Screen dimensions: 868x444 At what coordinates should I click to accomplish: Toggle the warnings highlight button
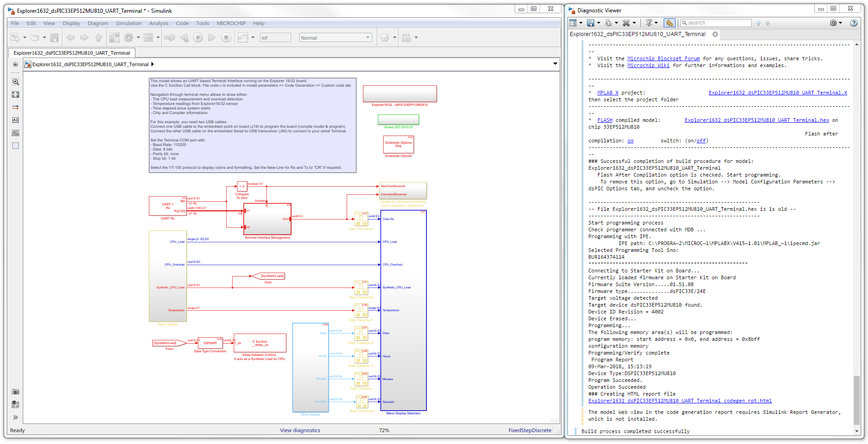(x=669, y=23)
